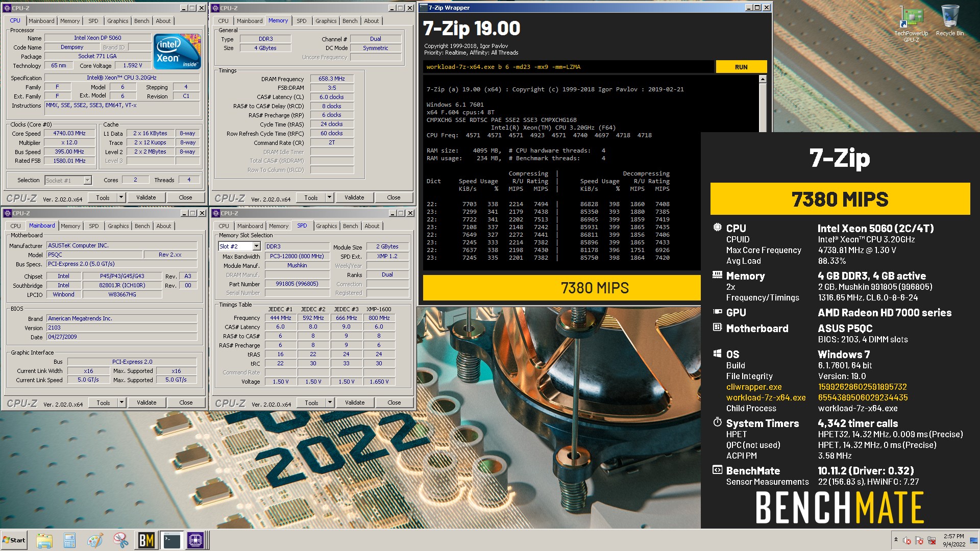Click the BenchMate Motherboard icon
This screenshot has height=551, width=980.
click(717, 327)
